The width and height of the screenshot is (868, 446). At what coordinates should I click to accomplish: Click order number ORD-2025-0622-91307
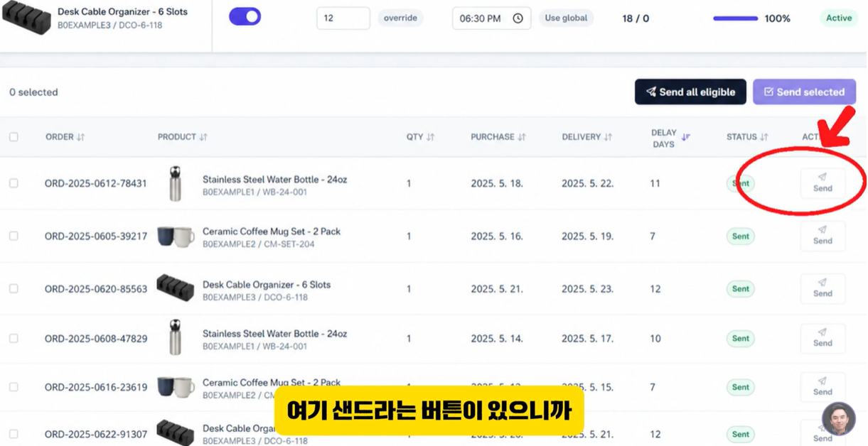[x=96, y=434]
